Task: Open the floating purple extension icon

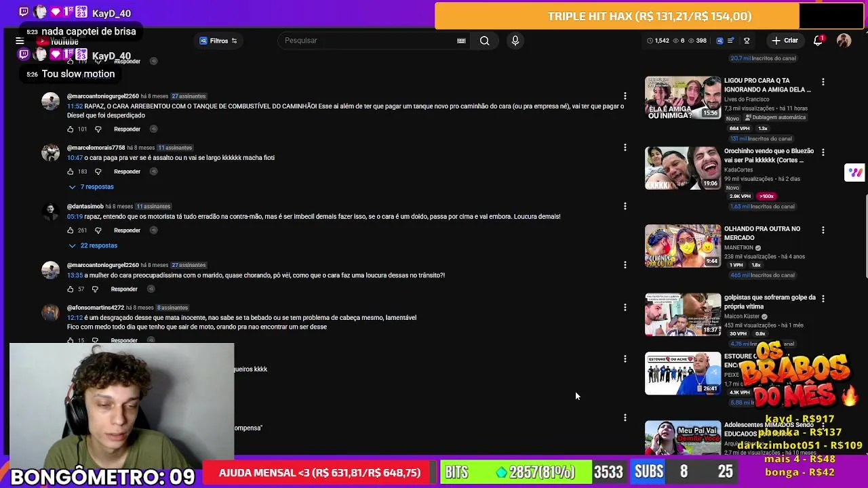Action: [854, 172]
